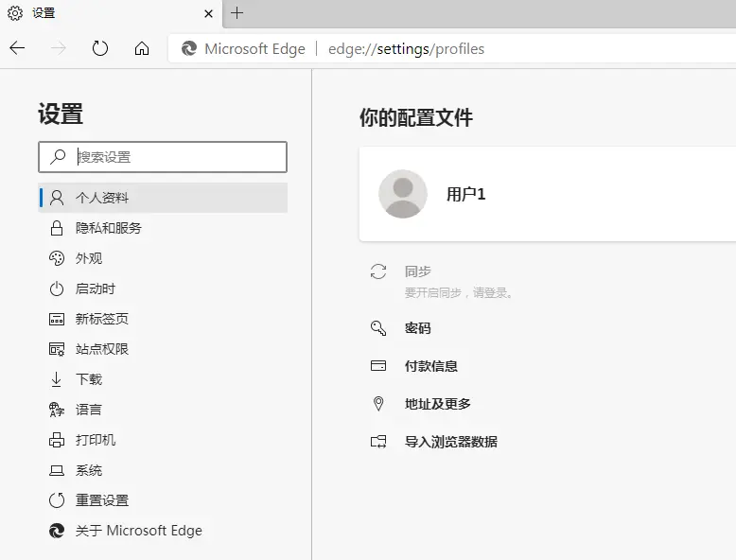This screenshot has height=560, width=736.
Task: Click the 你的配置文件 heading
Action: pos(416,117)
